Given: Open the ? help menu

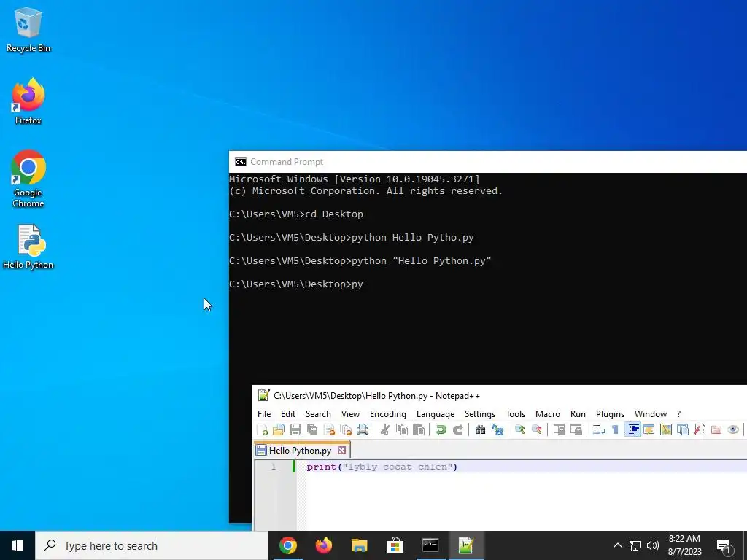Looking at the screenshot, I should tap(679, 414).
